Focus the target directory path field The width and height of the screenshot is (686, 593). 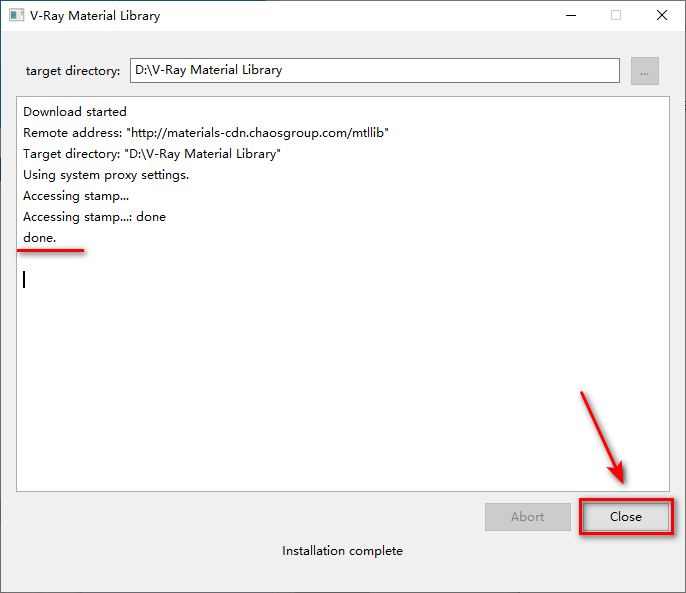[x=374, y=71]
